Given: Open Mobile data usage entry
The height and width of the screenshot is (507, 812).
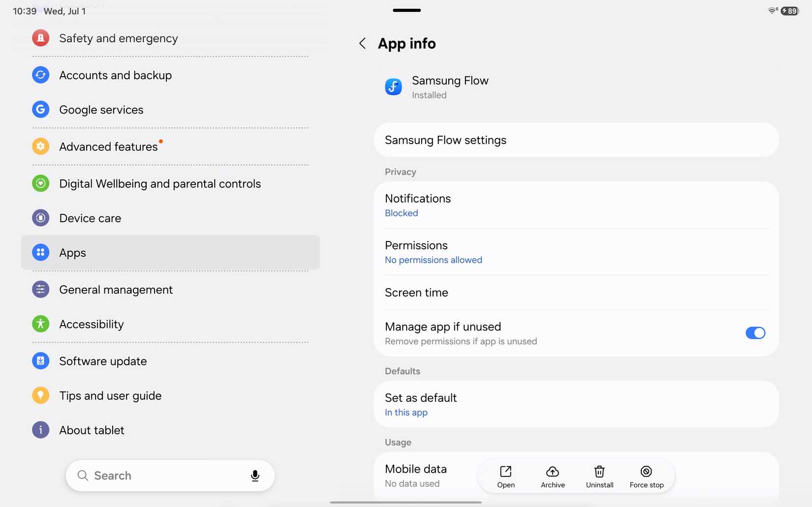Looking at the screenshot, I should click(426, 476).
